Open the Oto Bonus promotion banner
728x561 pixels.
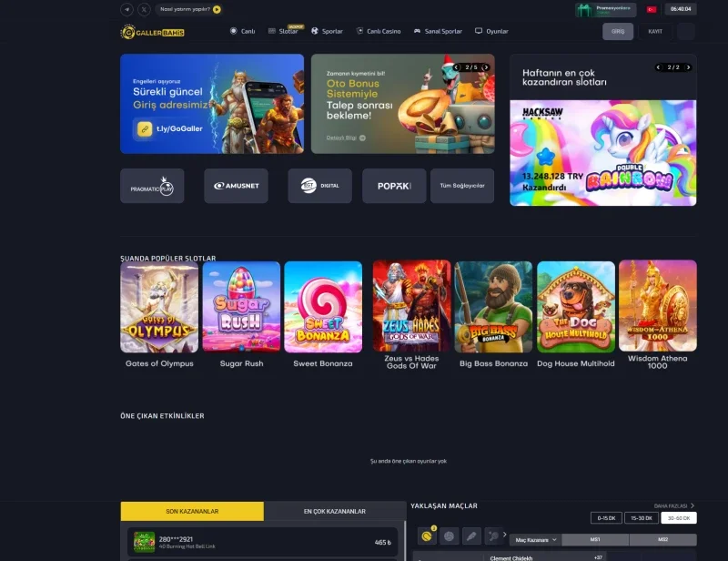click(x=402, y=104)
